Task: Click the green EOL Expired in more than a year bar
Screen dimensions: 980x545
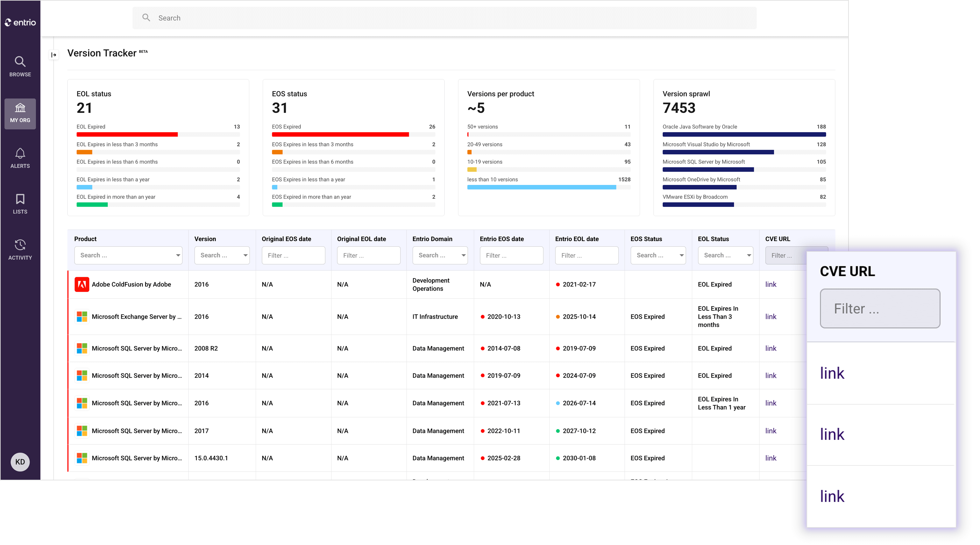Action: [92, 205]
